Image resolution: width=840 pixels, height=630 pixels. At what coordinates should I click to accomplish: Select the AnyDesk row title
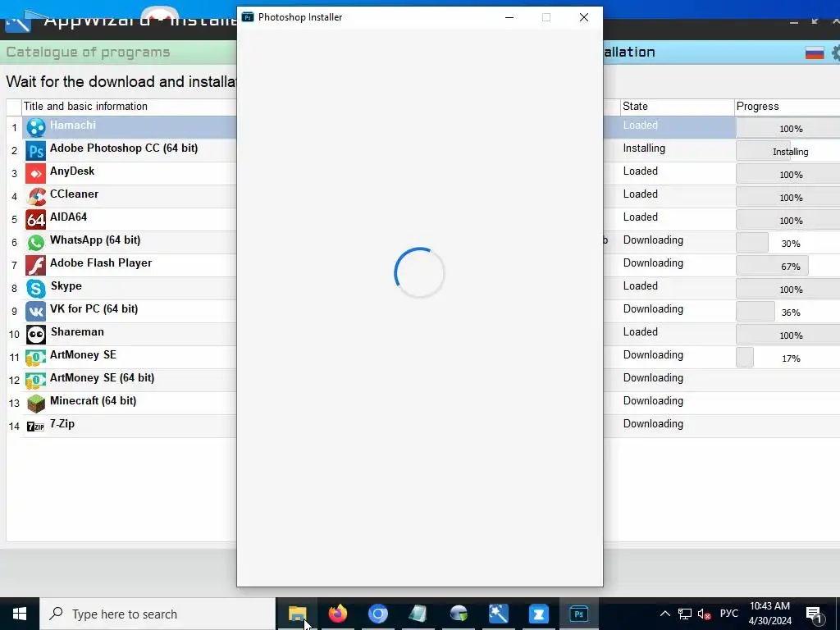(x=72, y=171)
